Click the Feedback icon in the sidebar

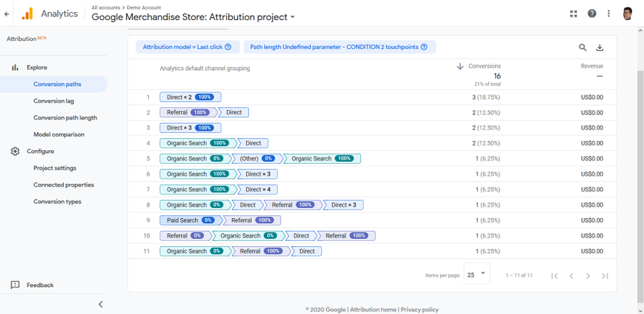click(15, 285)
